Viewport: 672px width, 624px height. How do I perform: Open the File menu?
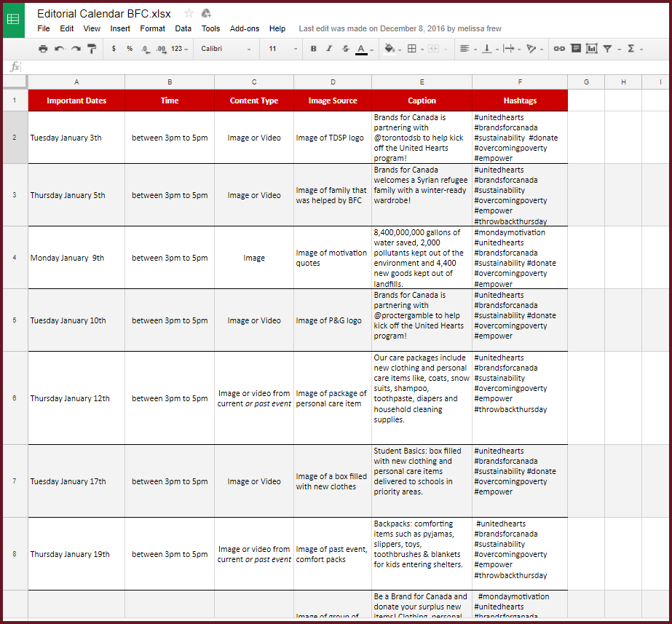[x=43, y=28]
